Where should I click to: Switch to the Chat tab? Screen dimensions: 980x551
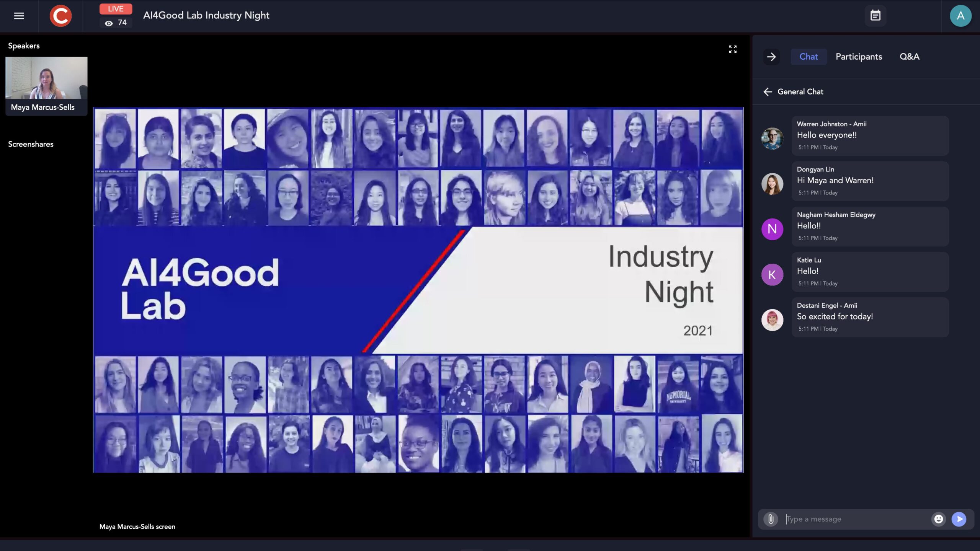tap(808, 57)
